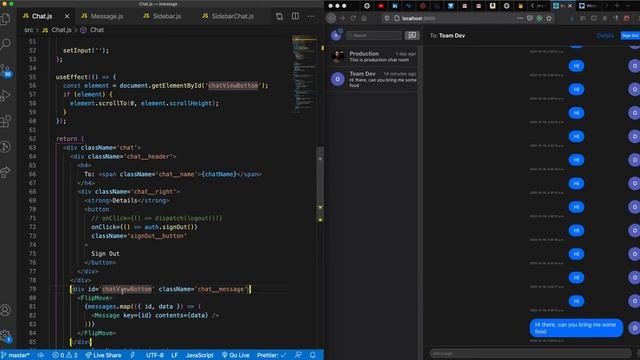This screenshot has height=360, width=640.
Task: Bookmark this page with the star icon
Action: click(549, 18)
